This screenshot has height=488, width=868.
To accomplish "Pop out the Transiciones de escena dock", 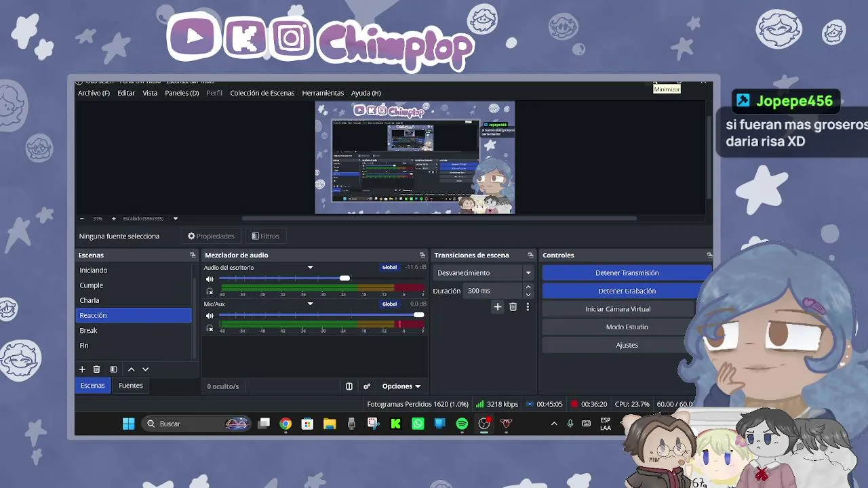I will tap(530, 255).
